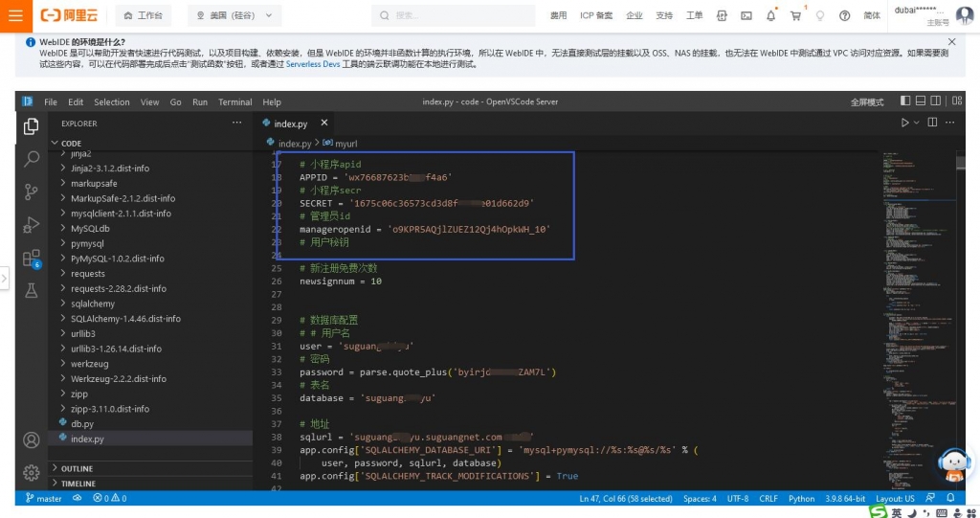Screen dimensions: 980x518
Task: Open the shopping cart icon
Action: [x=795, y=15]
